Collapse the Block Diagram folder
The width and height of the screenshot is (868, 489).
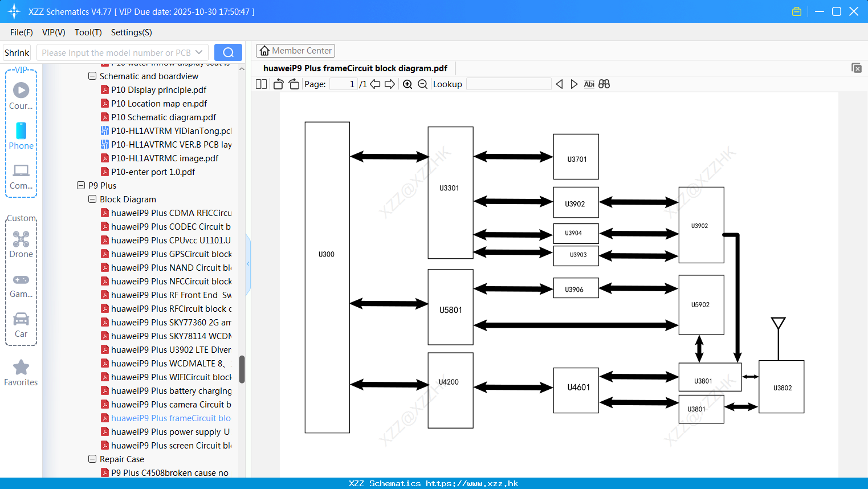click(x=92, y=199)
